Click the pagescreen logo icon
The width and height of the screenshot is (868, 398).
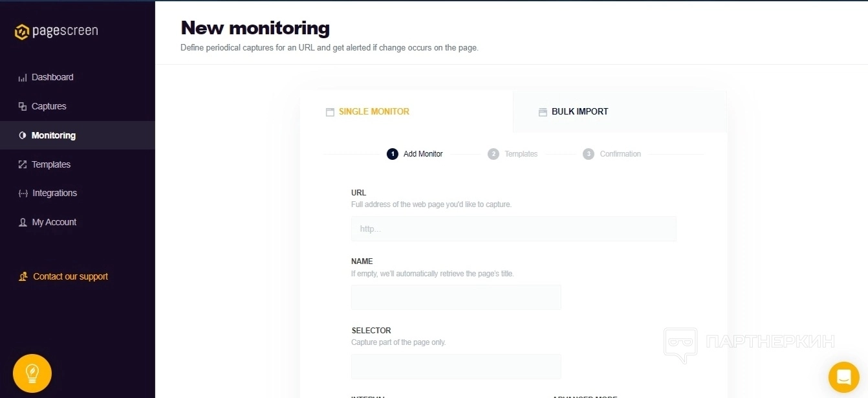[22, 32]
